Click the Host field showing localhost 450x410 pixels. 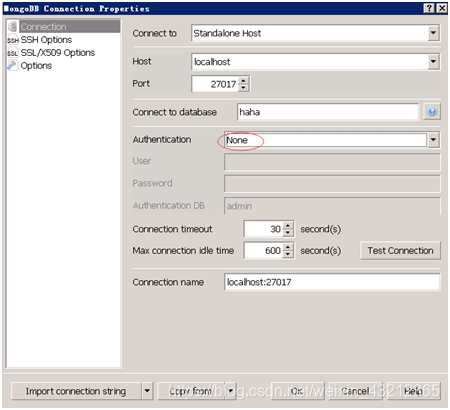pyautogui.click(x=315, y=62)
